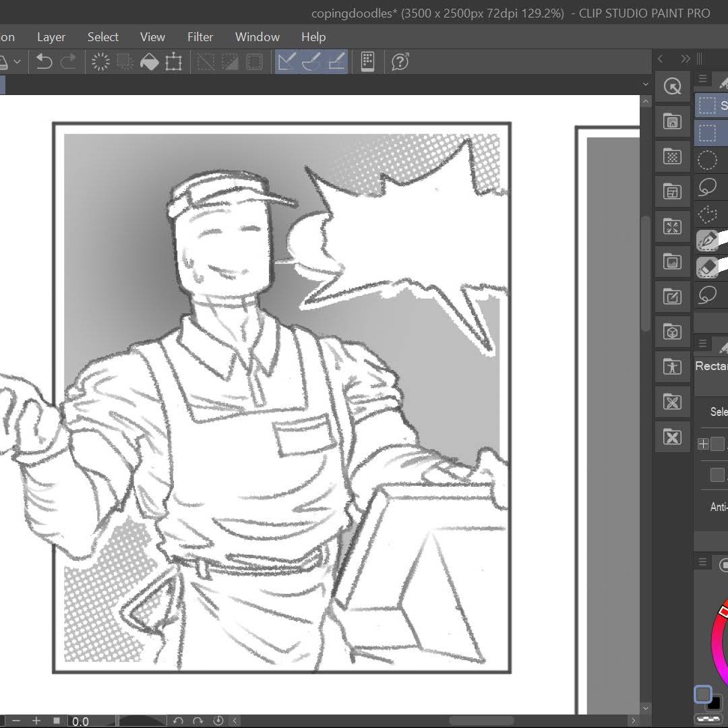Screen dimensions: 728x728
Task: Click the zoom out minus button
Action: tap(16, 721)
